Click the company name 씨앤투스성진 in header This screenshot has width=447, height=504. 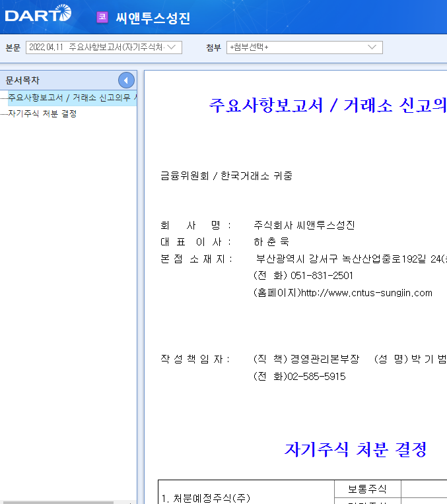click(x=153, y=18)
